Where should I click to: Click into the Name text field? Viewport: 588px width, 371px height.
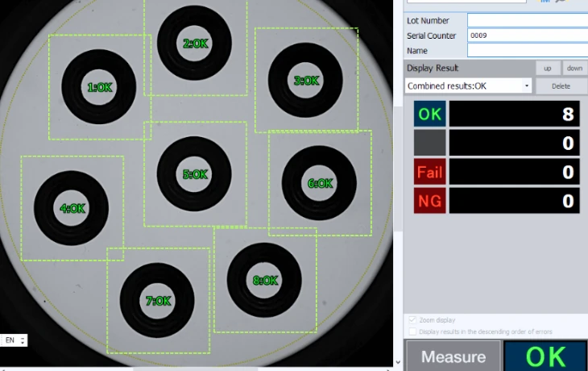(x=527, y=51)
